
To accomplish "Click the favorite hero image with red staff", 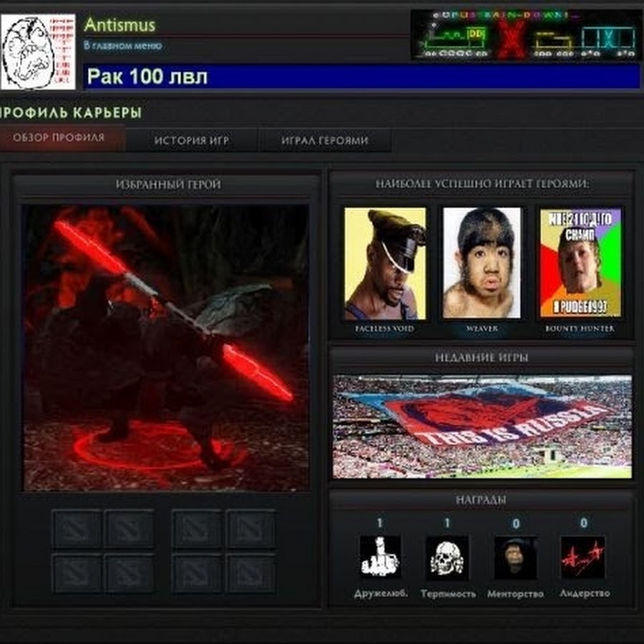I will 166,348.
